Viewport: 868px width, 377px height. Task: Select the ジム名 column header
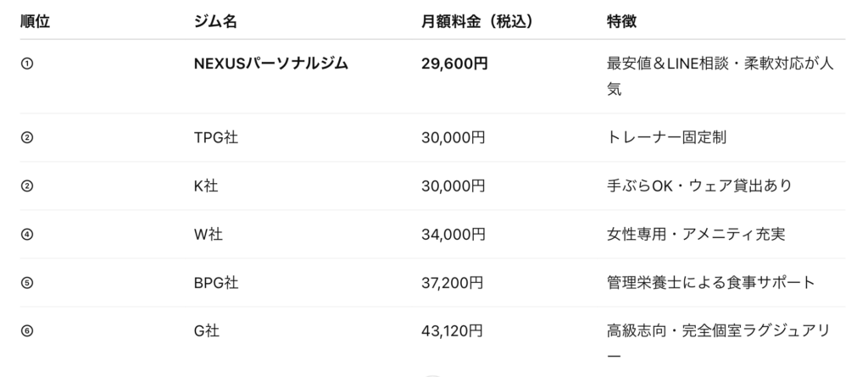coord(215,21)
